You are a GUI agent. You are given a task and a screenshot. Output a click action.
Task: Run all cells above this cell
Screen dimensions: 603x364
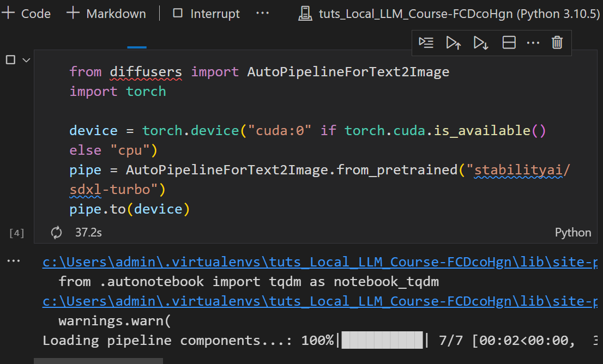click(454, 43)
